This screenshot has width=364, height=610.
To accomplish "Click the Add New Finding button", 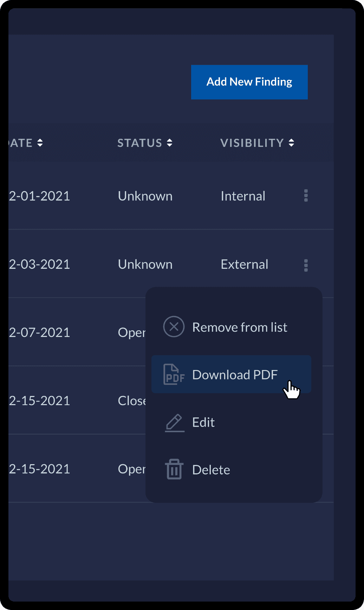I will tap(249, 82).
